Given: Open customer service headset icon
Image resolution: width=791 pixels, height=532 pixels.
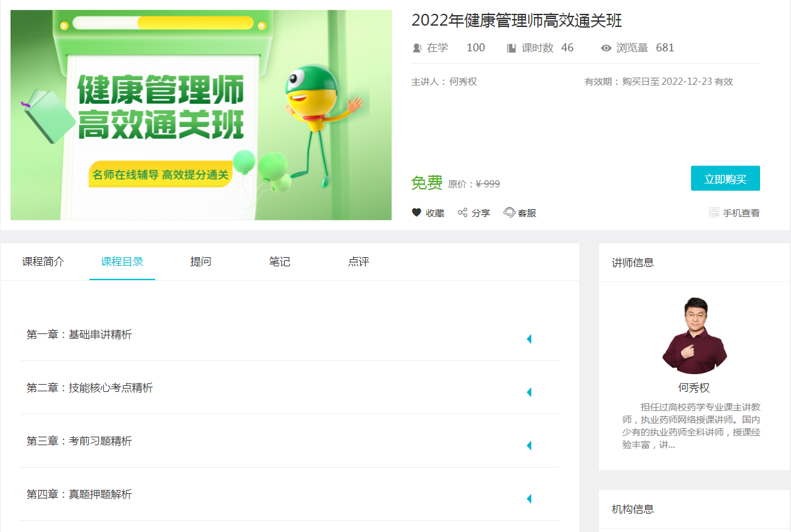Looking at the screenshot, I should [509, 212].
